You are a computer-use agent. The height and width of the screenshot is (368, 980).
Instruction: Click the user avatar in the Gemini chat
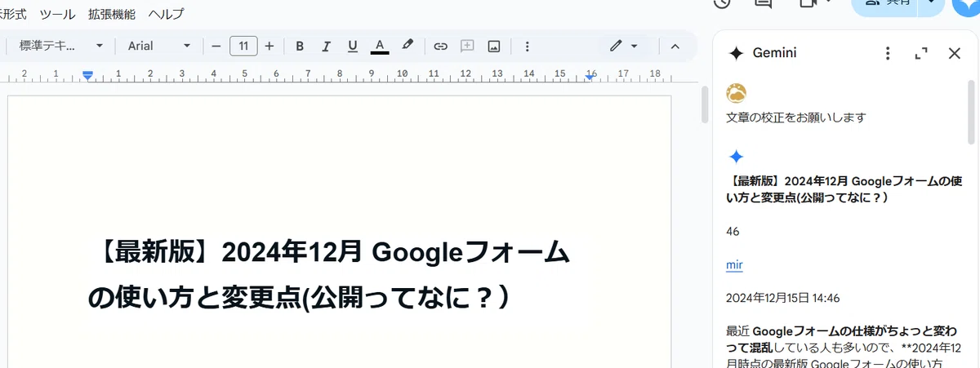coord(736,93)
